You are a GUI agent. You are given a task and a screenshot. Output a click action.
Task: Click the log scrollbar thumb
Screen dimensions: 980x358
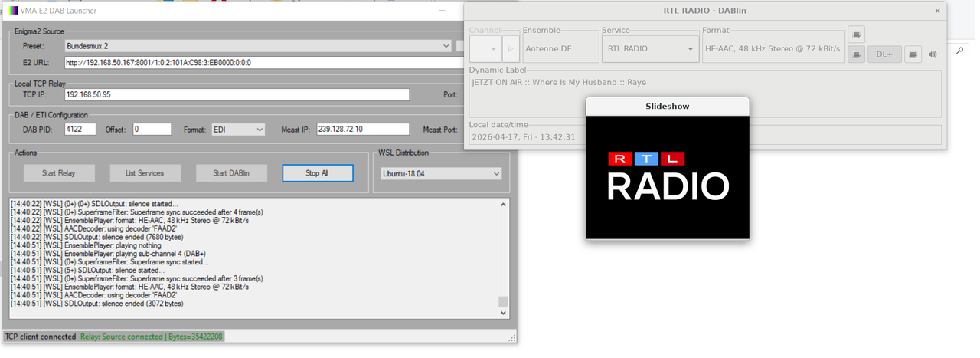click(503, 302)
